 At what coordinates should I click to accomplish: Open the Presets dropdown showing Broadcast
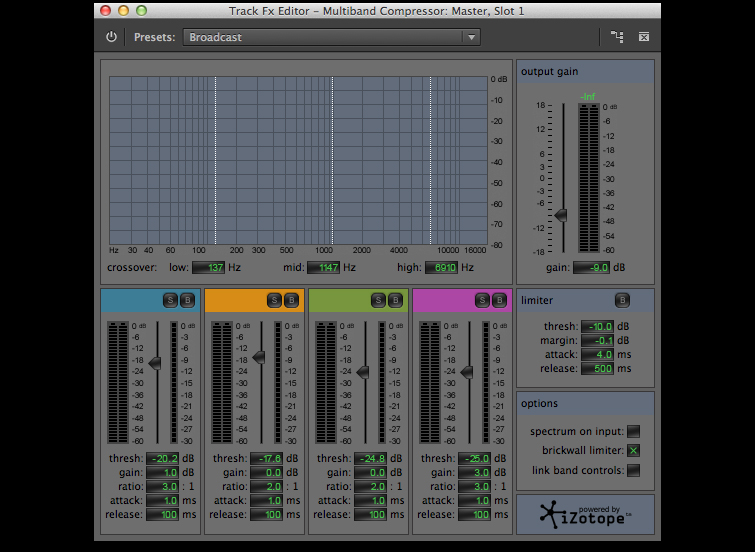point(331,37)
